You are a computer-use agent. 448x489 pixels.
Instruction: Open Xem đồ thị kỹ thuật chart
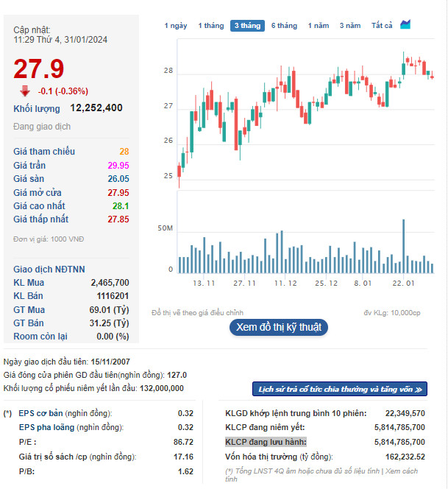point(279,327)
